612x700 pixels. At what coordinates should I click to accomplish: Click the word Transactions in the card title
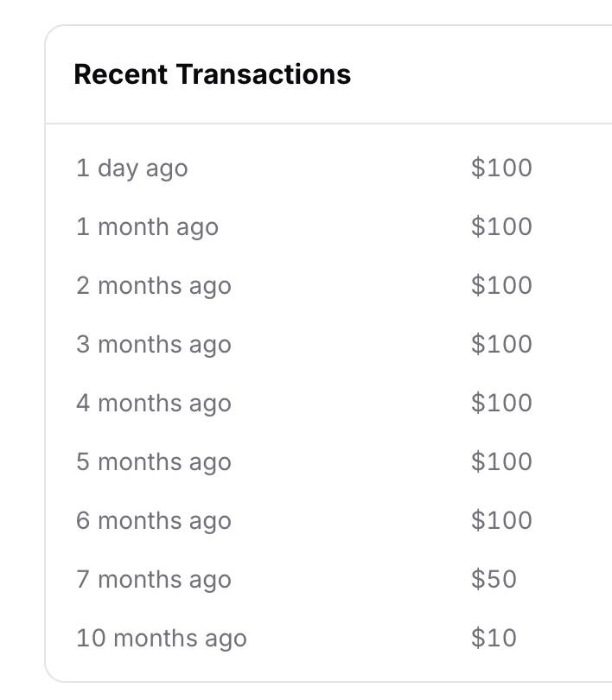[264, 74]
